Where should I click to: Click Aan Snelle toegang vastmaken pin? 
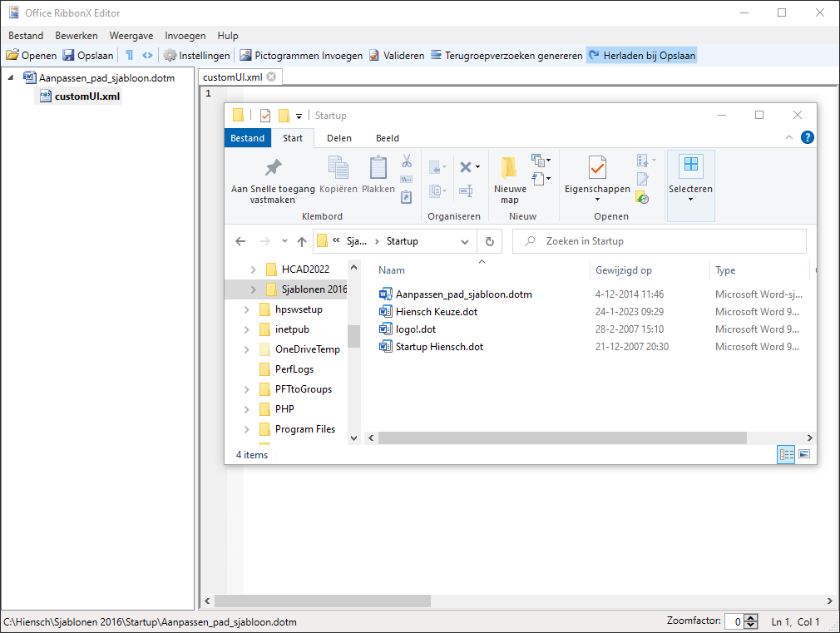click(x=273, y=181)
